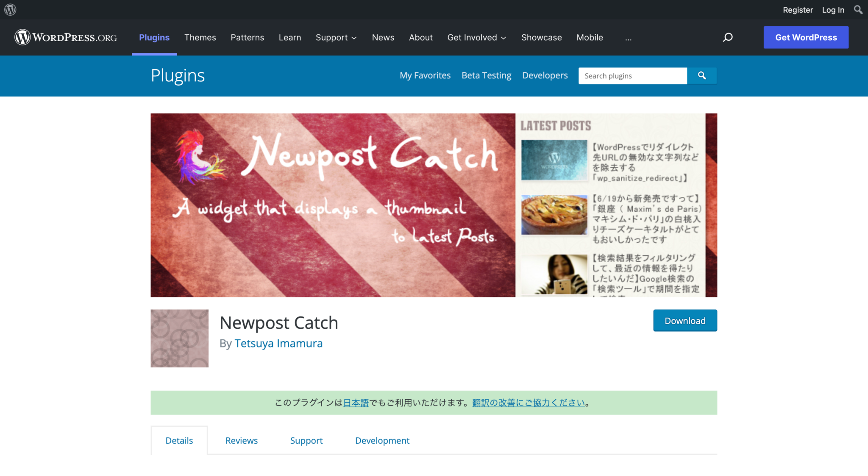Click the Get WordPress button
The width and height of the screenshot is (868, 476).
(806, 37)
